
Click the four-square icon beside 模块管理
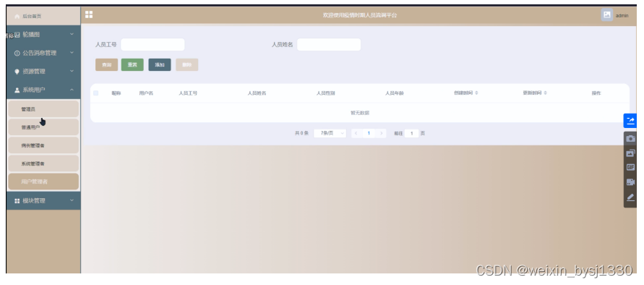17,200
